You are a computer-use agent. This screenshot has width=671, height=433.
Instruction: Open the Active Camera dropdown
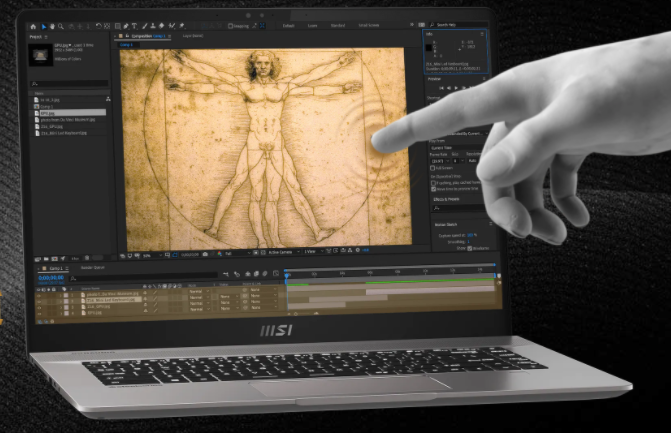[284, 252]
